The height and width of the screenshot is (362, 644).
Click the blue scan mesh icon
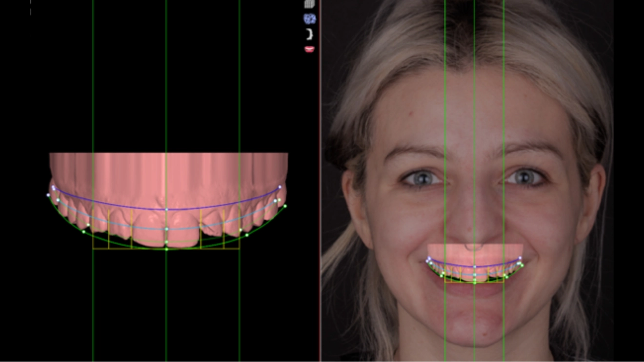click(x=309, y=19)
